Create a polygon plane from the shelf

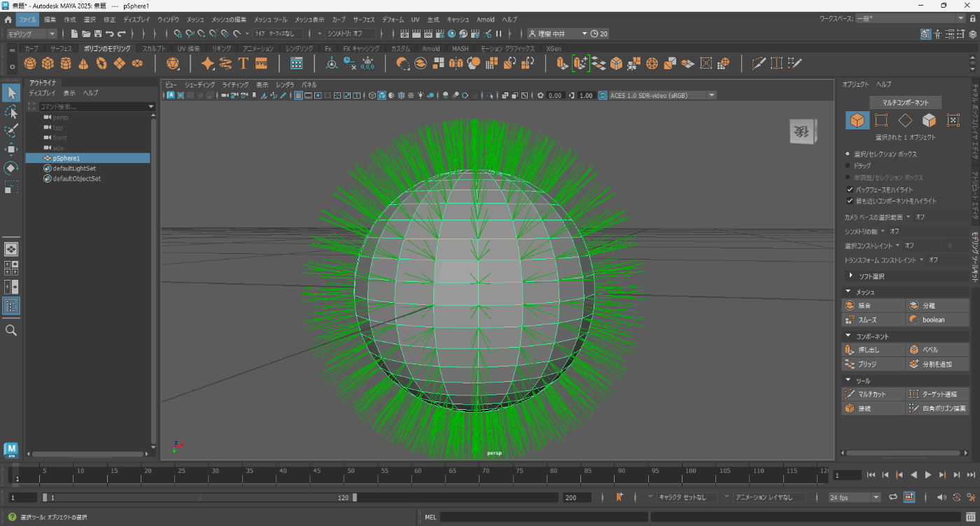(x=120, y=64)
